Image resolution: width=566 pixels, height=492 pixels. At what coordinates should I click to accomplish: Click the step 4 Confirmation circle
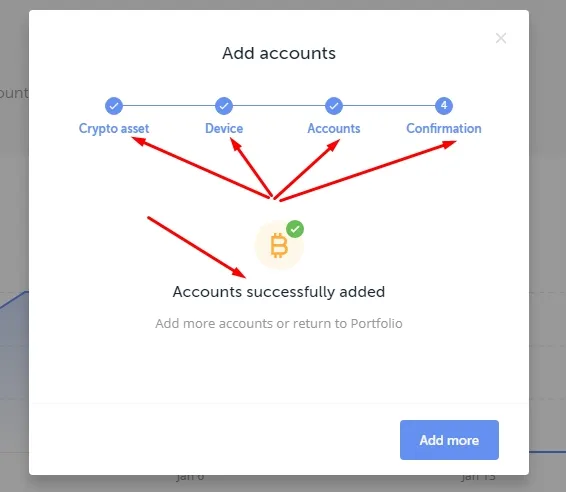point(444,106)
